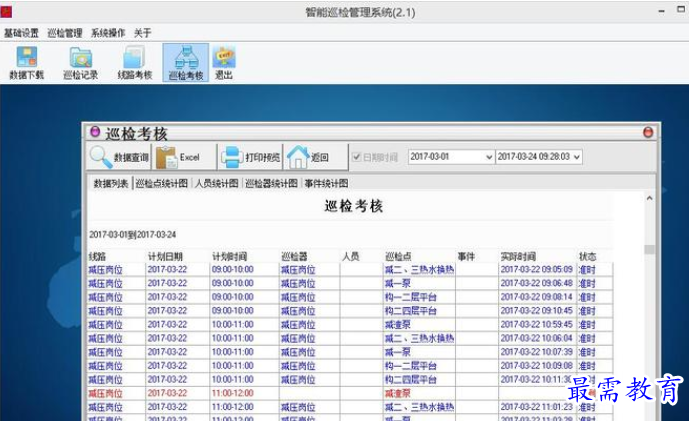
Task: Open 打印预览 print preview
Action: click(250, 157)
